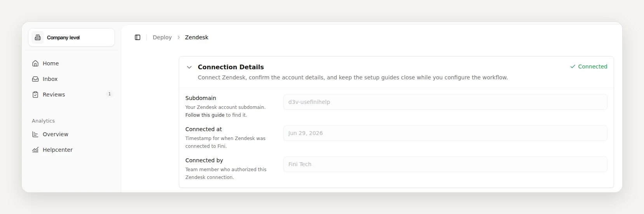Click the Subdomain input field
644x214 pixels.
click(445, 102)
